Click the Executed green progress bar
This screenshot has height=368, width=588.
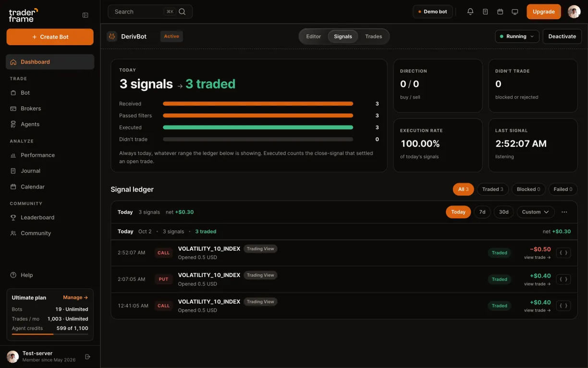pos(258,127)
